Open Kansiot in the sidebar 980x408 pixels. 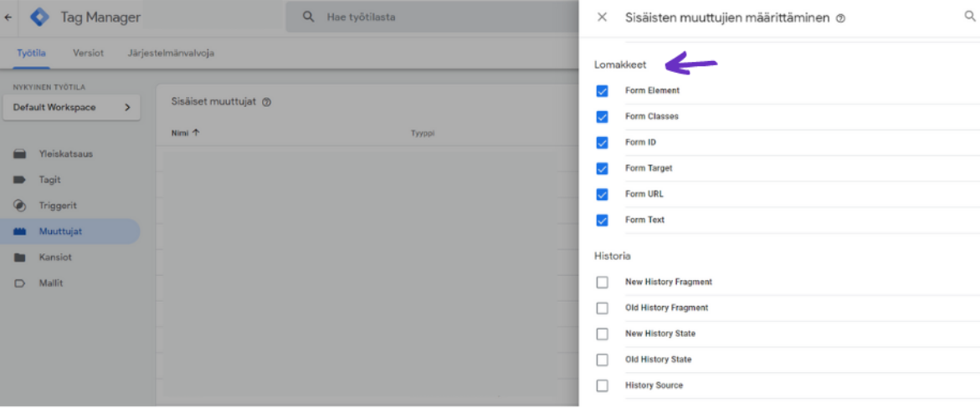point(55,258)
